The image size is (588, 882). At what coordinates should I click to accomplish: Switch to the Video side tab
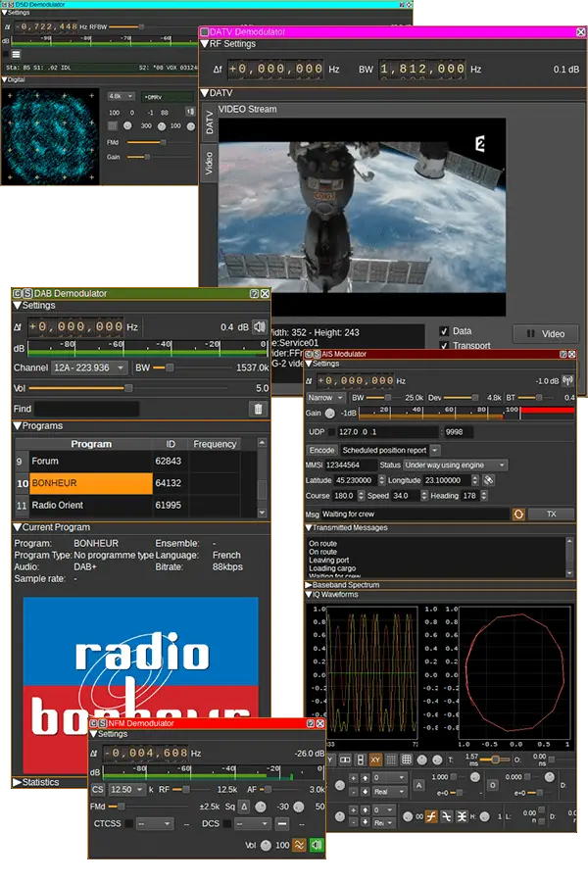208,165
